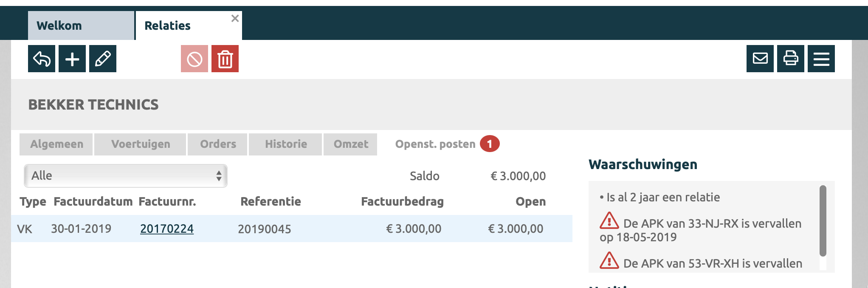Image resolution: width=868 pixels, height=288 pixels.
Task: Print using the printer icon
Action: click(x=791, y=59)
